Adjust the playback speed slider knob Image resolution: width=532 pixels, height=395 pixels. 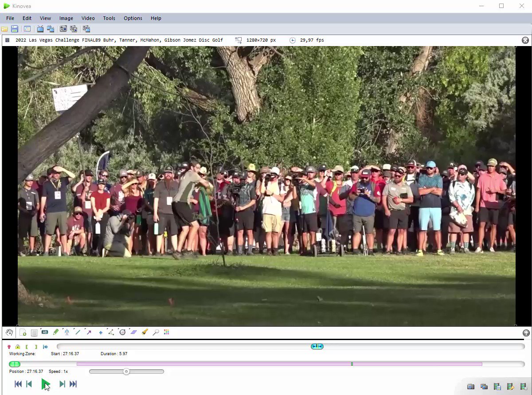click(x=126, y=372)
